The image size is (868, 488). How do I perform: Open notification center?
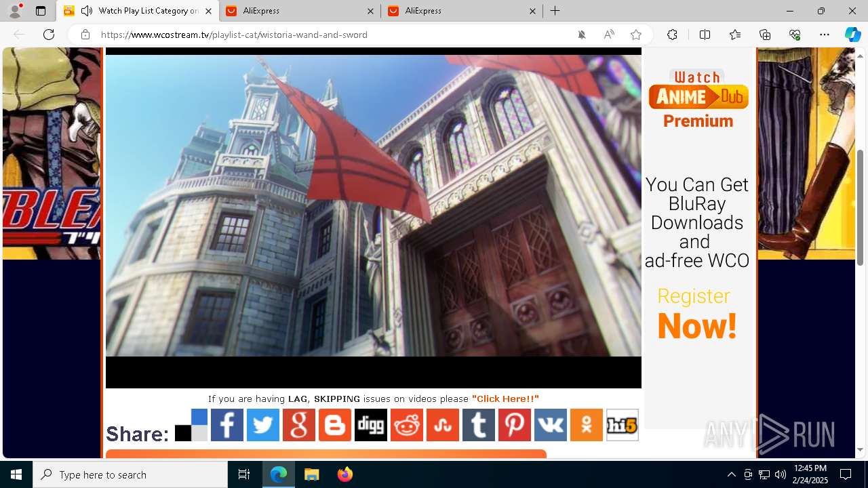846,474
